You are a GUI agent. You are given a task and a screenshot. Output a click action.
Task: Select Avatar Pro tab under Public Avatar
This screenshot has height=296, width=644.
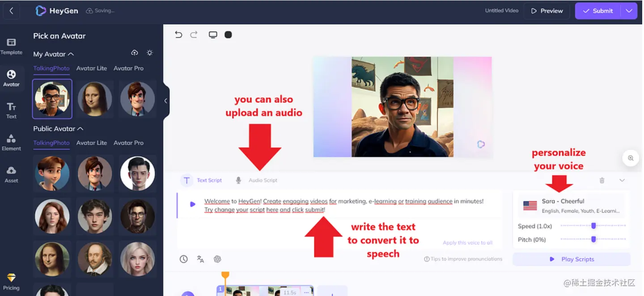(x=128, y=143)
